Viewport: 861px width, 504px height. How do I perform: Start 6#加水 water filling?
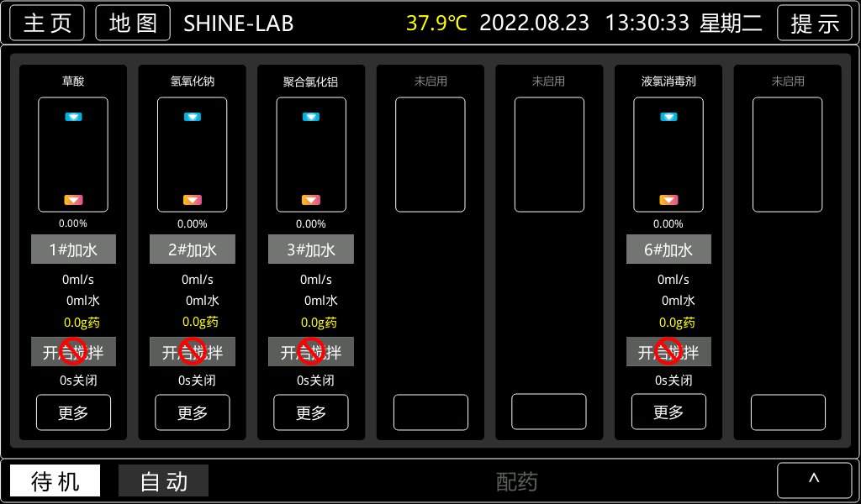tap(668, 249)
